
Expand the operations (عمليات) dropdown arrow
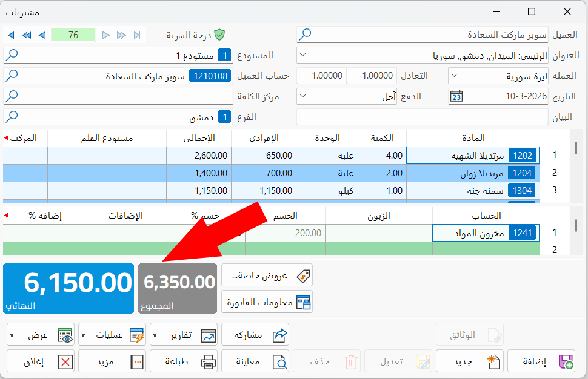click(83, 335)
